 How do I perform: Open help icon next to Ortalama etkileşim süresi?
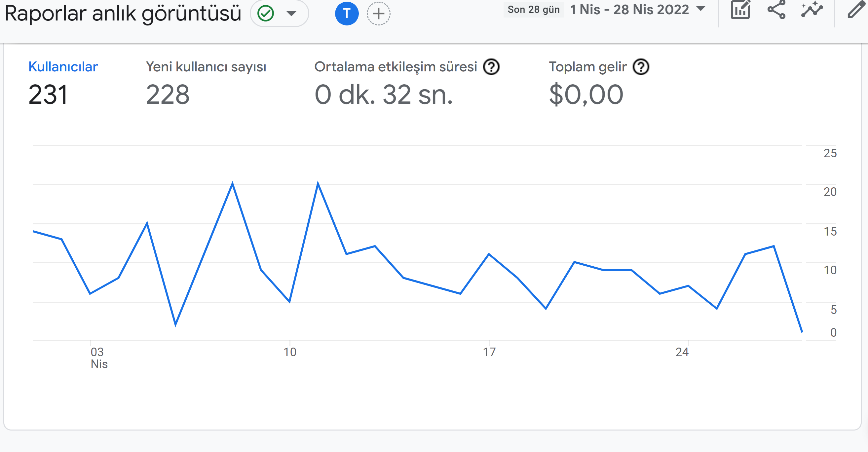click(491, 67)
